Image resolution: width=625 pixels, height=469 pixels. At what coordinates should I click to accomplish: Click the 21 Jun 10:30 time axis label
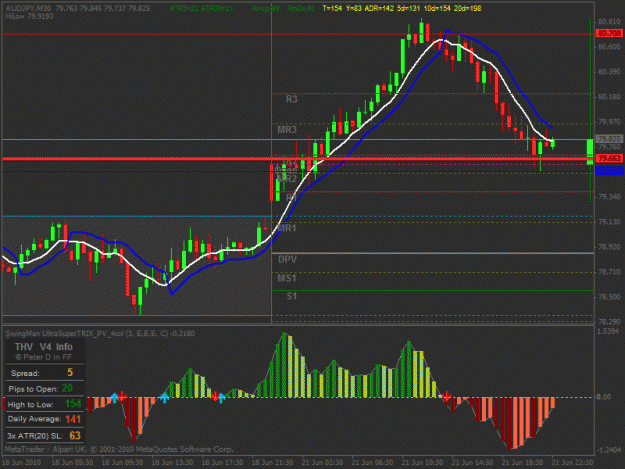click(x=422, y=463)
